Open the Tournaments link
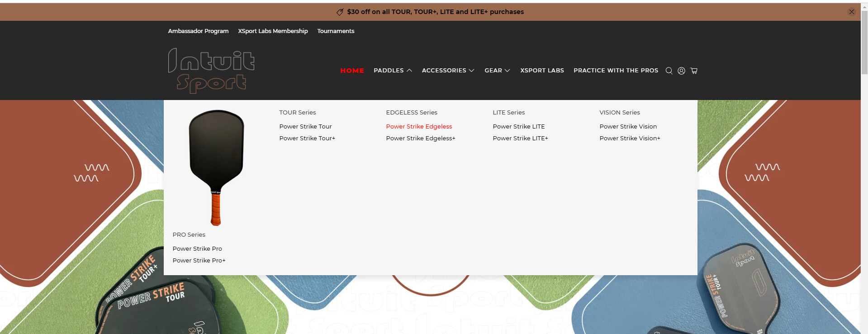 [x=336, y=31]
